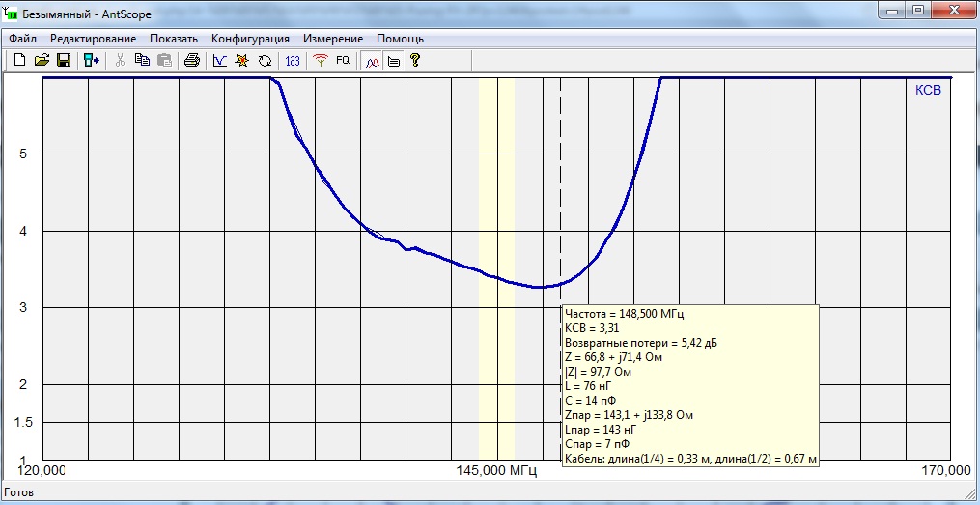Open the Показать menu

pos(174,39)
